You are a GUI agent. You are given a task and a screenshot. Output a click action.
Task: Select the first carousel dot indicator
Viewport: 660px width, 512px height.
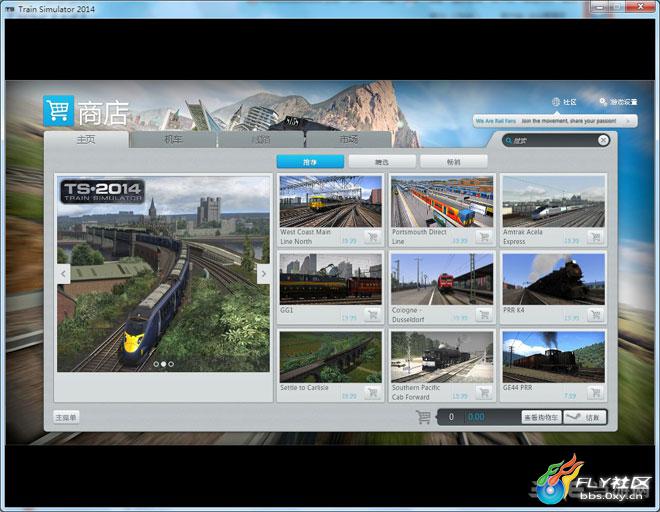tap(156, 364)
